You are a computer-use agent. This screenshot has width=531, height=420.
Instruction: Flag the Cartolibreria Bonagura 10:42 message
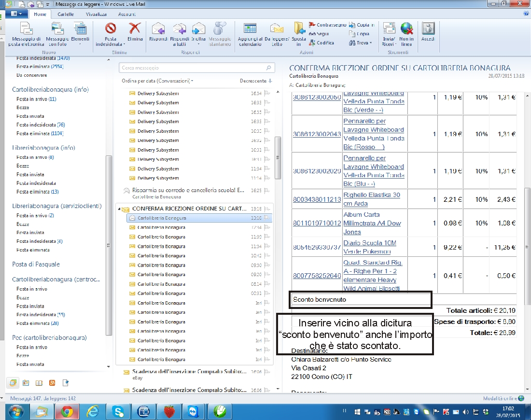(267, 256)
